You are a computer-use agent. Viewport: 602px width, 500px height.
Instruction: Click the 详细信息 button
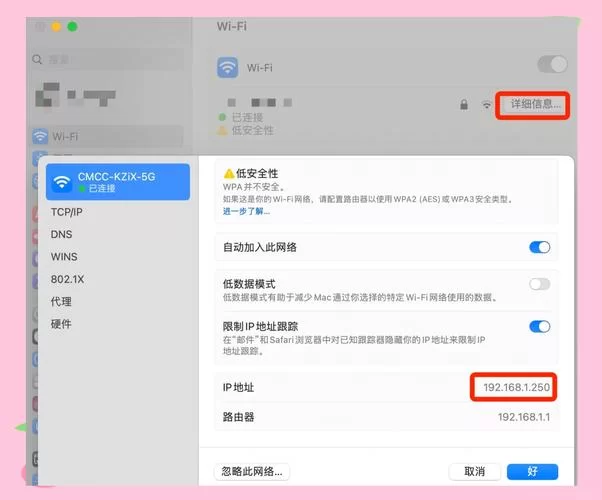click(x=535, y=104)
